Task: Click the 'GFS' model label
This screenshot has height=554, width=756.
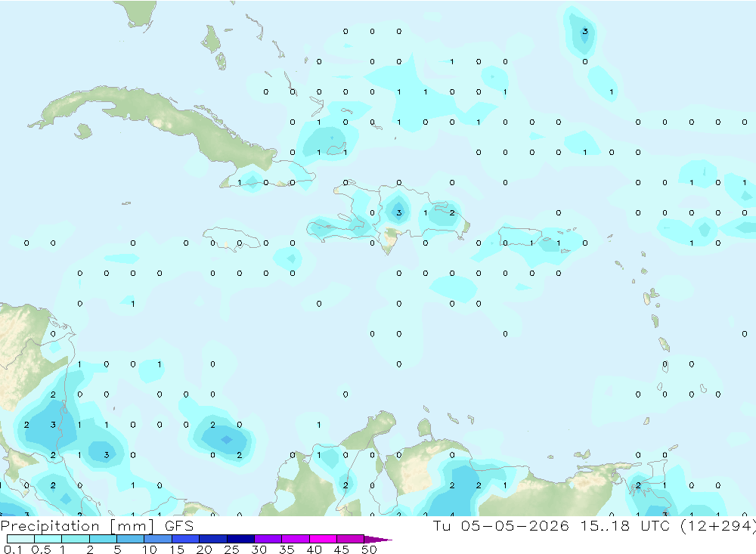Action: click(179, 525)
